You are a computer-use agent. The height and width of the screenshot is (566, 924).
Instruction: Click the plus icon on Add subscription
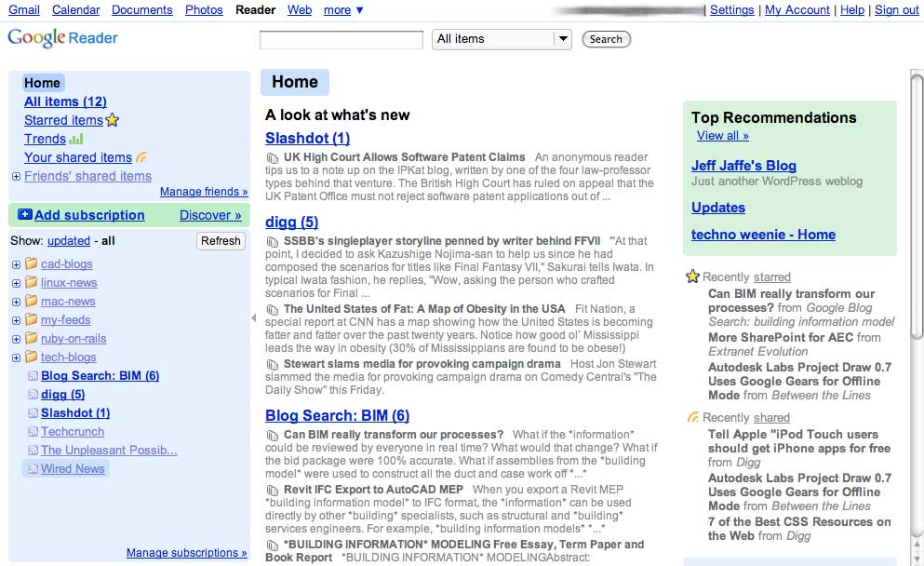pyautogui.click(x=25, y=215)
